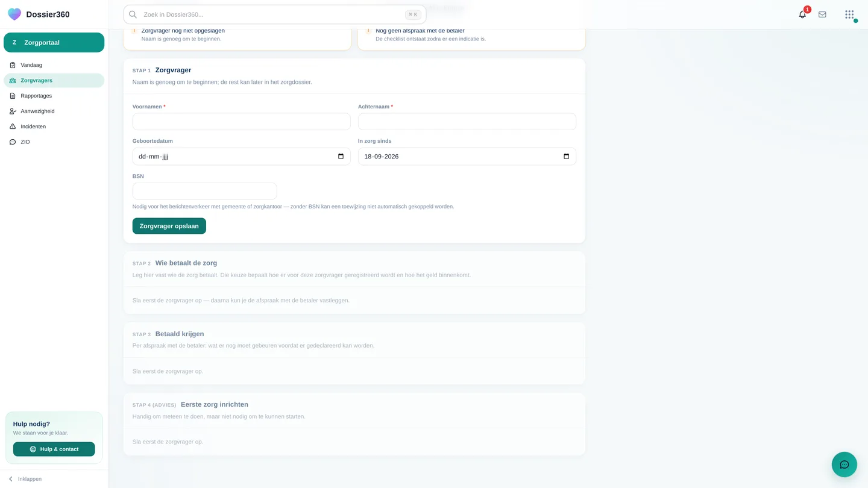Click the Incidenten warning triangle icon
Screen dimensions: 868x488
click(13, 127)
